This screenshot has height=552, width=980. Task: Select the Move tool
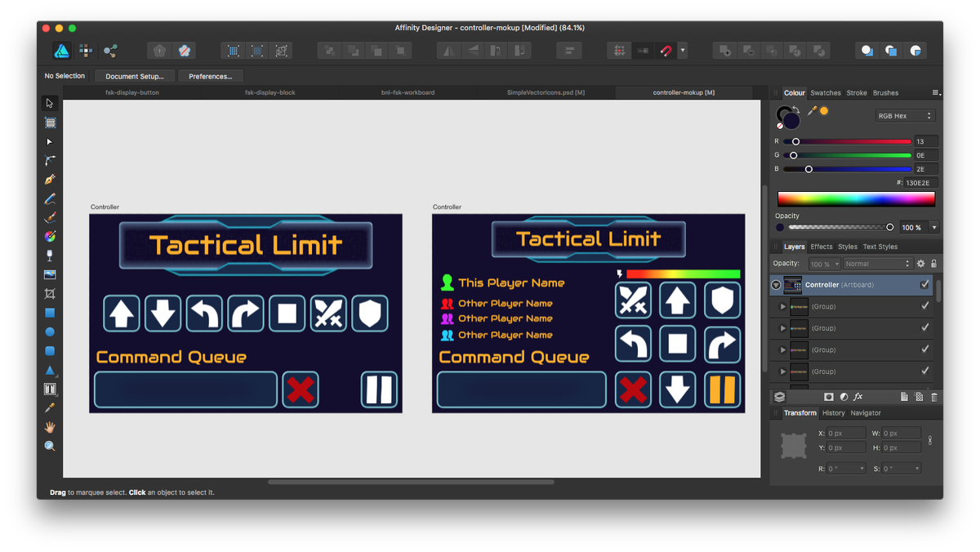(x=50, y=104)
